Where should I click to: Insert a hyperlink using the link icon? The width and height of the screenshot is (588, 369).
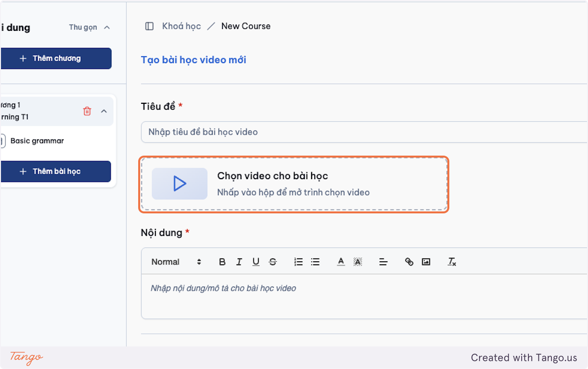click(x=409, y=262)
